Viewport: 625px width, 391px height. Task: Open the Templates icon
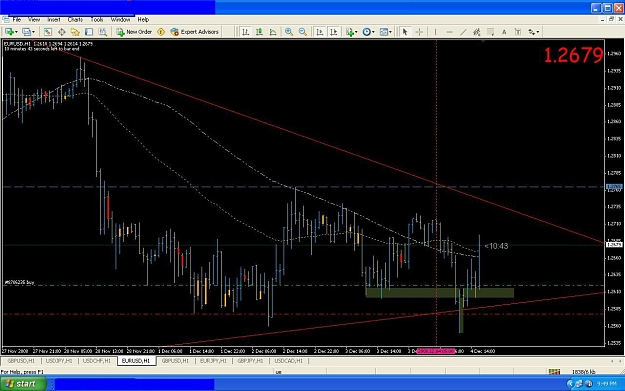coord(384,32)
